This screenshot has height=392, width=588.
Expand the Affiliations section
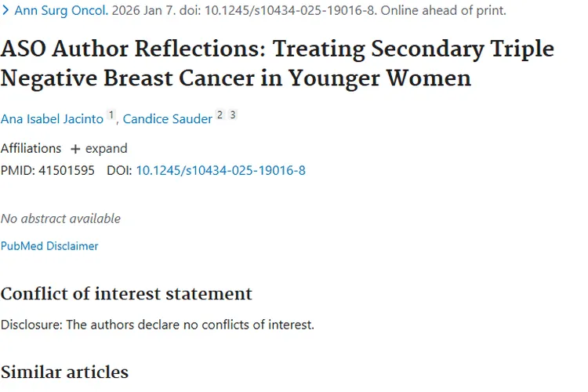[x=99, y=148]
